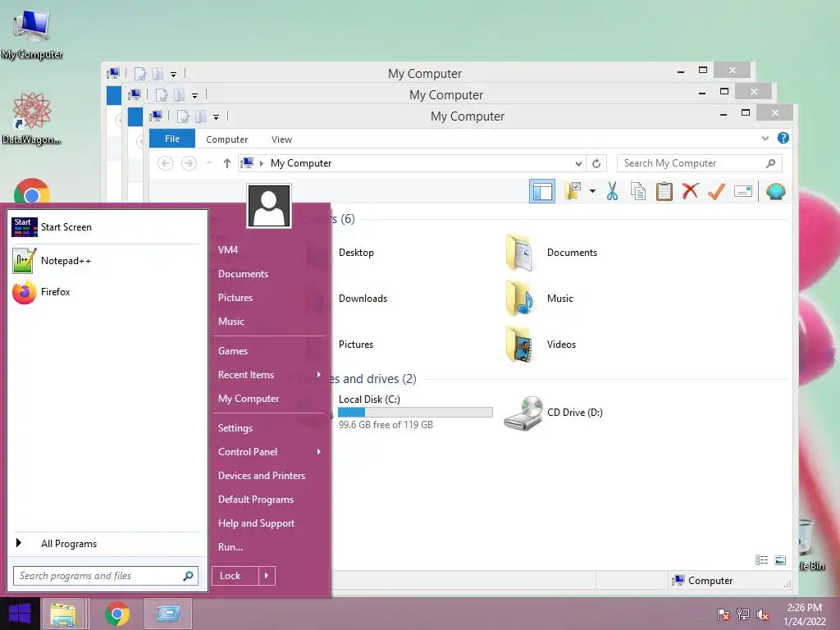
Task: Click the Action Center flag icon
Action: pos(724,614)
